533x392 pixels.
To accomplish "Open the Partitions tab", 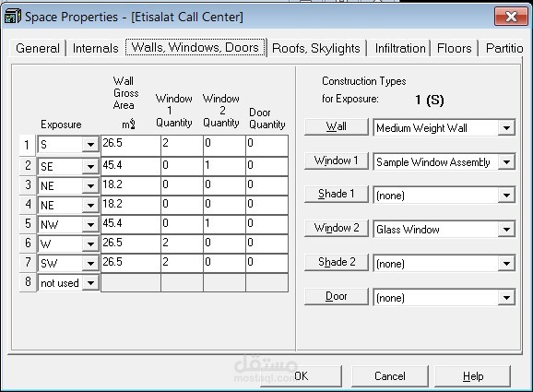I will click(x=504, y=48).
